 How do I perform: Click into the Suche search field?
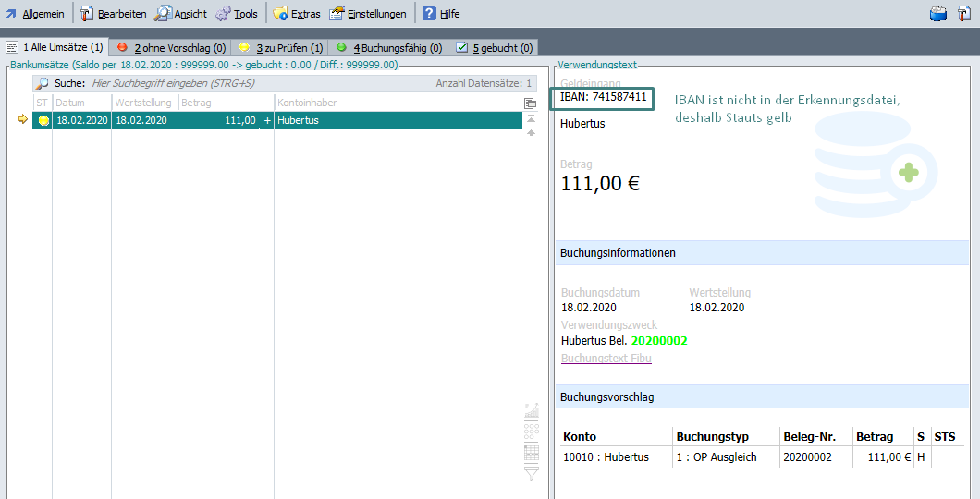[259, 83]
